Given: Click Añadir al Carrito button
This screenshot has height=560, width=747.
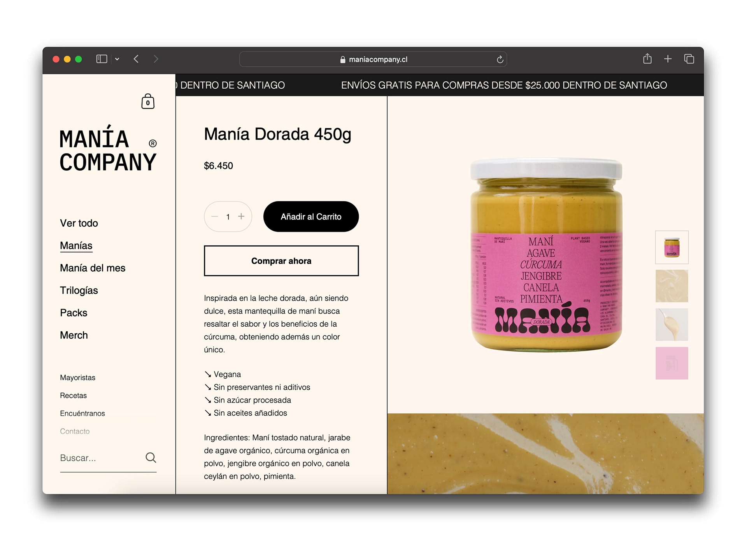Looking at the screenshot, I should tap(311, 217).
